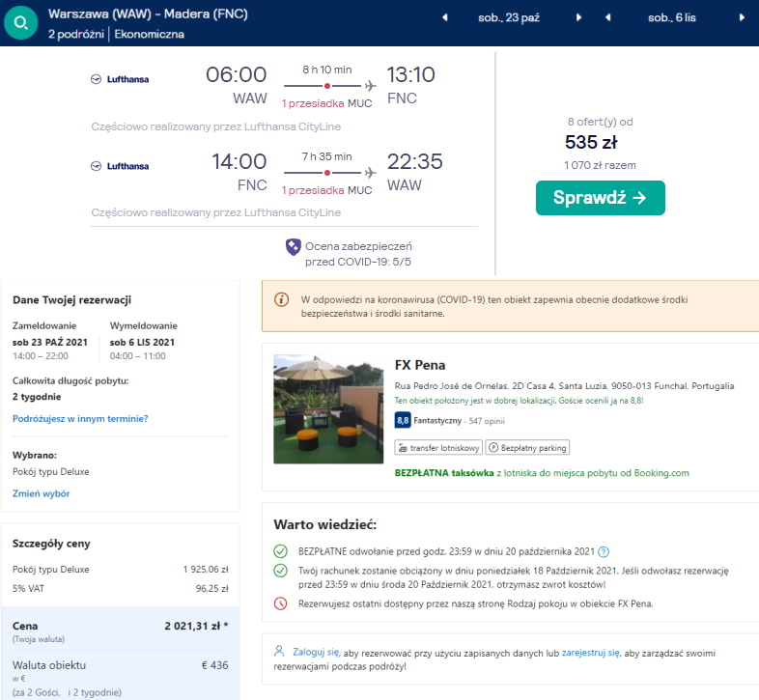Image resolution: width=759 pixels, height=700 pixels.
Task: Click 'Zmień wybór' link
Action: pyautogui.click(x=42, y=493)
